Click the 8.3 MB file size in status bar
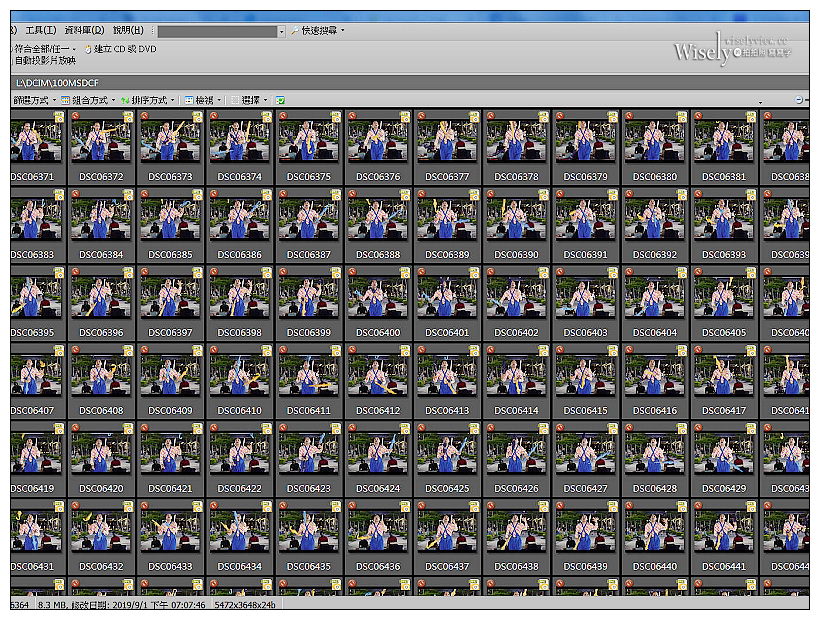The width and height of the screenshot is (820, 620). [x=50, y=604]
